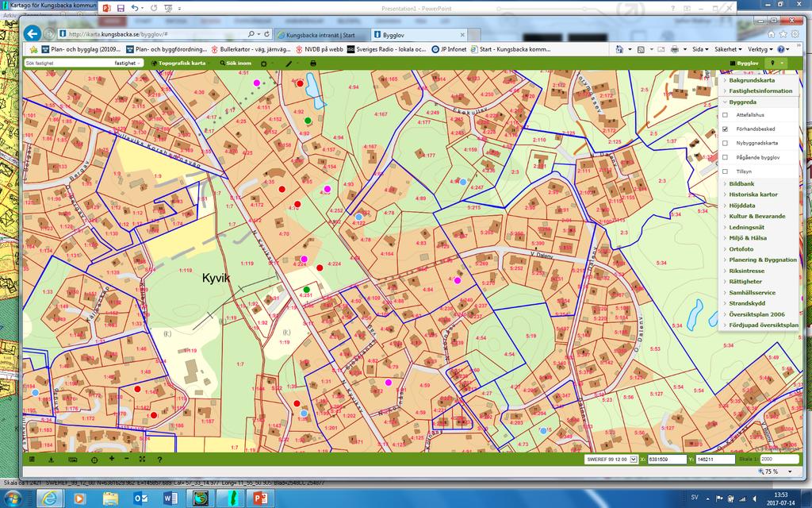Screen dimensions: 812x508
Task: Refresh the Bygglov page
Action: 267,34
